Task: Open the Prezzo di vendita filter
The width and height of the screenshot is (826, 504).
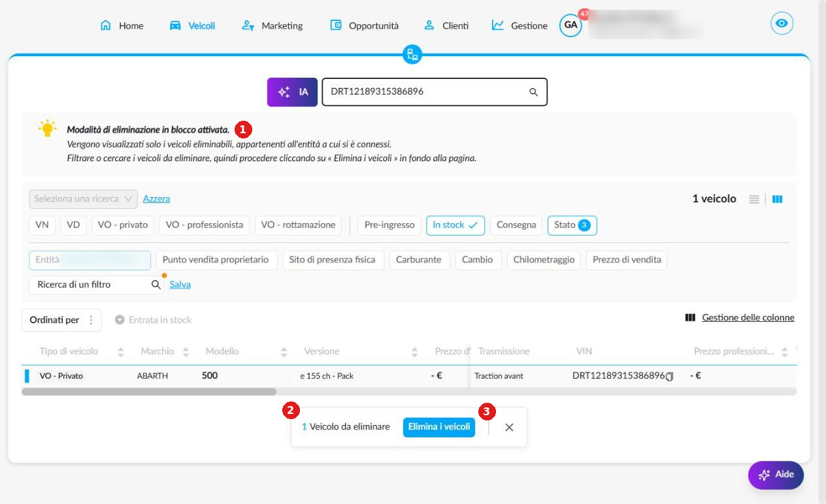Action: tap(627, 260)
